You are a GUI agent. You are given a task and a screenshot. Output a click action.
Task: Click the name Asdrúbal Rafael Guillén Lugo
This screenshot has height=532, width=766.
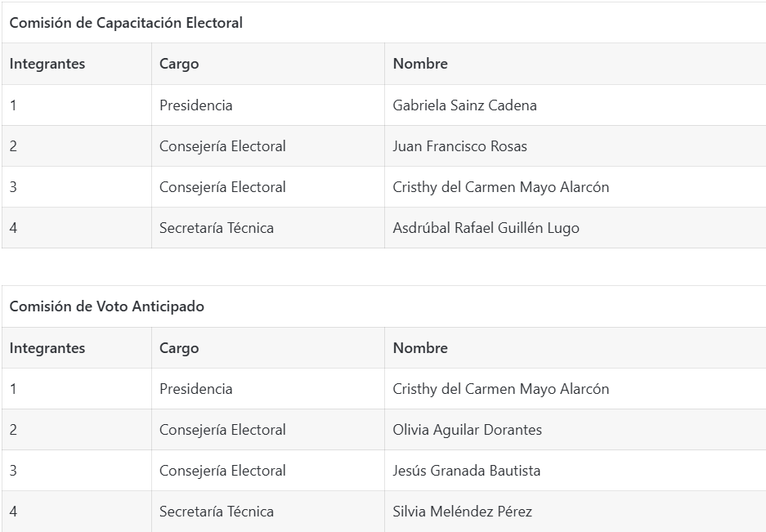(x=486, y=228)
